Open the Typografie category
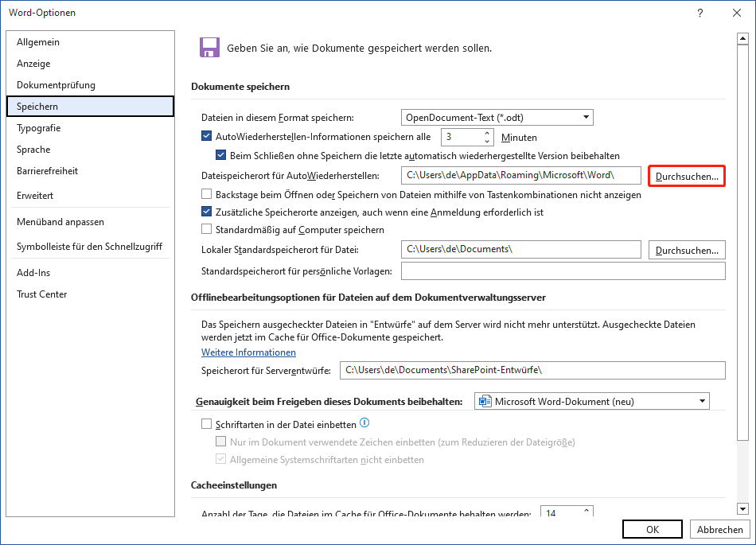The height and width of the screenshot is (545, 756). [x=90, y=127]
